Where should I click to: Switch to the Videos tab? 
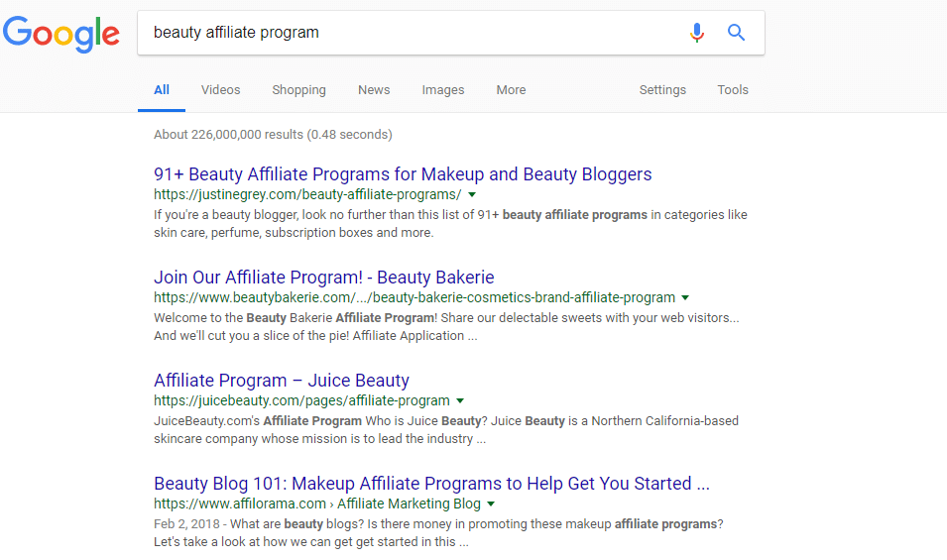[220, 90]
